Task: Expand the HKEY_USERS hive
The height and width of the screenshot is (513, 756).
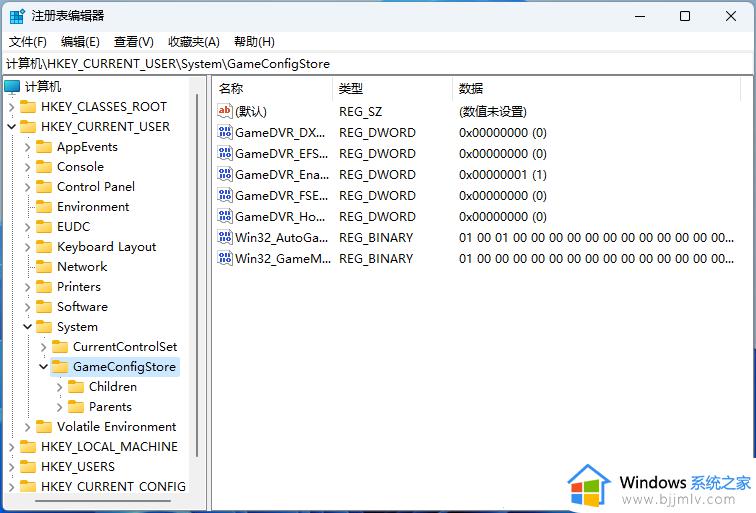Action: (12, 467)
